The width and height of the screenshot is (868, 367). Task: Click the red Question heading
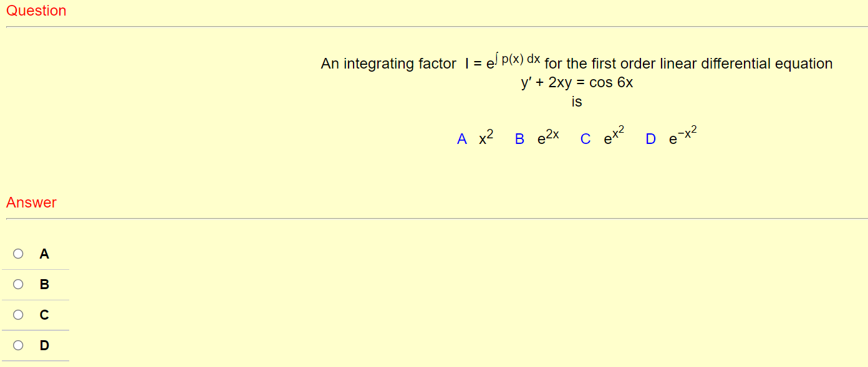tap(36, 11)
